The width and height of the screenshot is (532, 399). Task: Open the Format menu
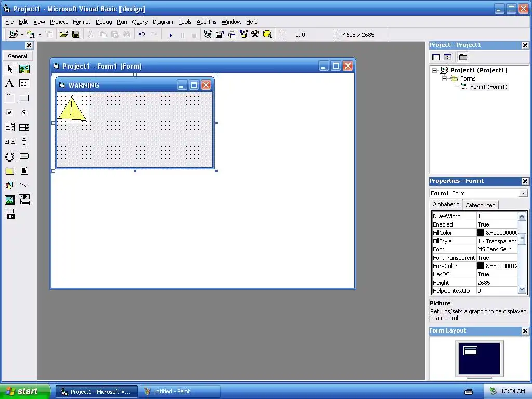click(82, 22)
